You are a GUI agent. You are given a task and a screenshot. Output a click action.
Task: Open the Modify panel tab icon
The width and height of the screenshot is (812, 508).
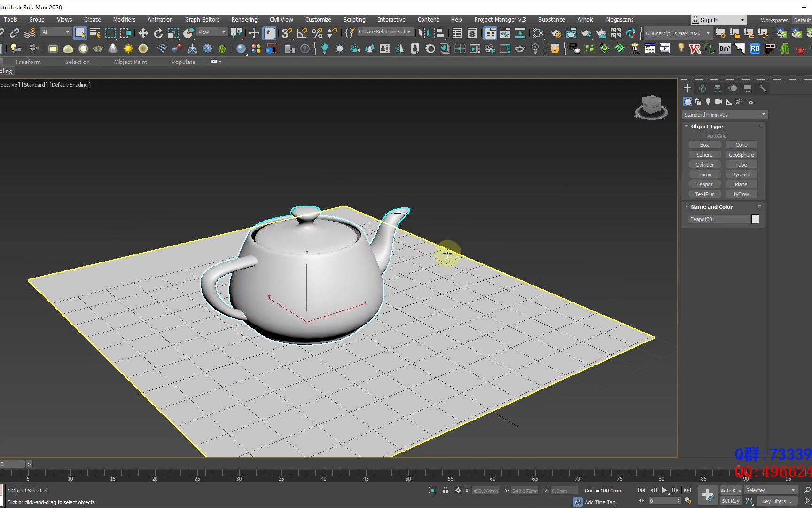(703, 88)
